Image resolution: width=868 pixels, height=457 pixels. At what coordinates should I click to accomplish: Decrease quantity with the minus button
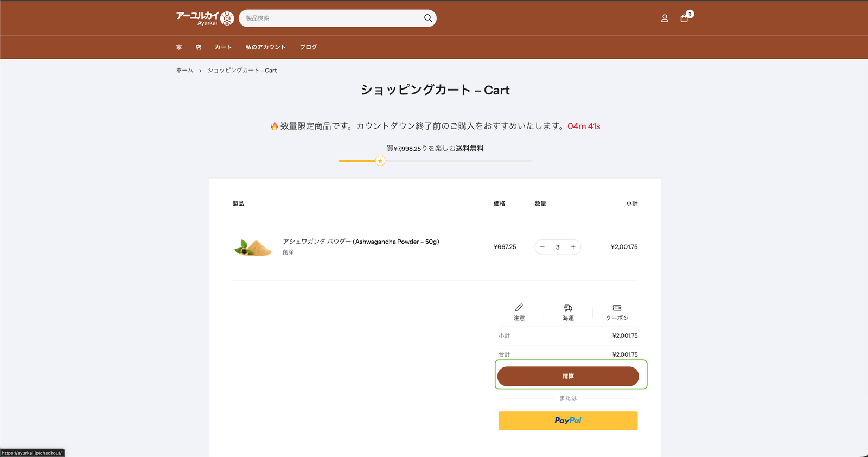(542, 247)
